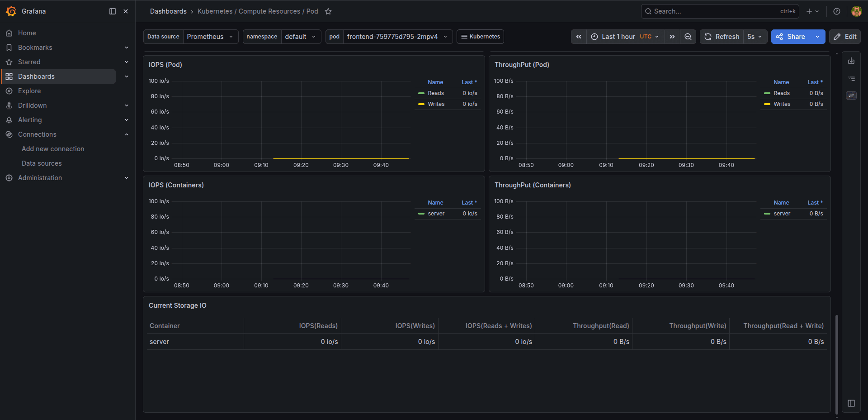The width and height of the screenshot is (868, 420).
Task: Open Drilldown in sidebar
Action: point(33,105)
